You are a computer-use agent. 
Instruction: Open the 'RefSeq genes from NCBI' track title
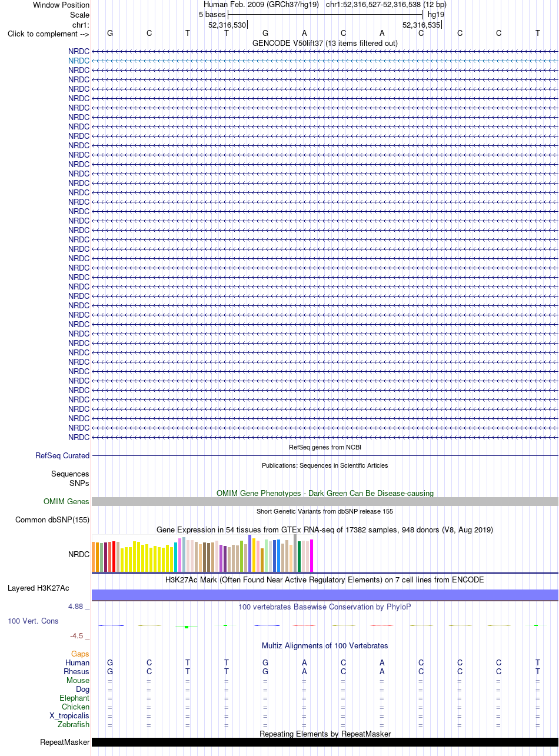325,448
